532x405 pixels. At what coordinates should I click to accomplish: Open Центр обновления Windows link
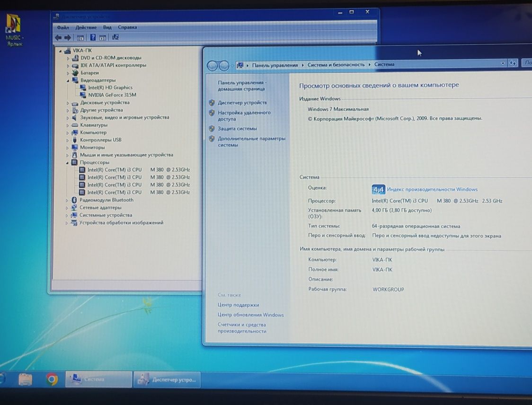250,315
